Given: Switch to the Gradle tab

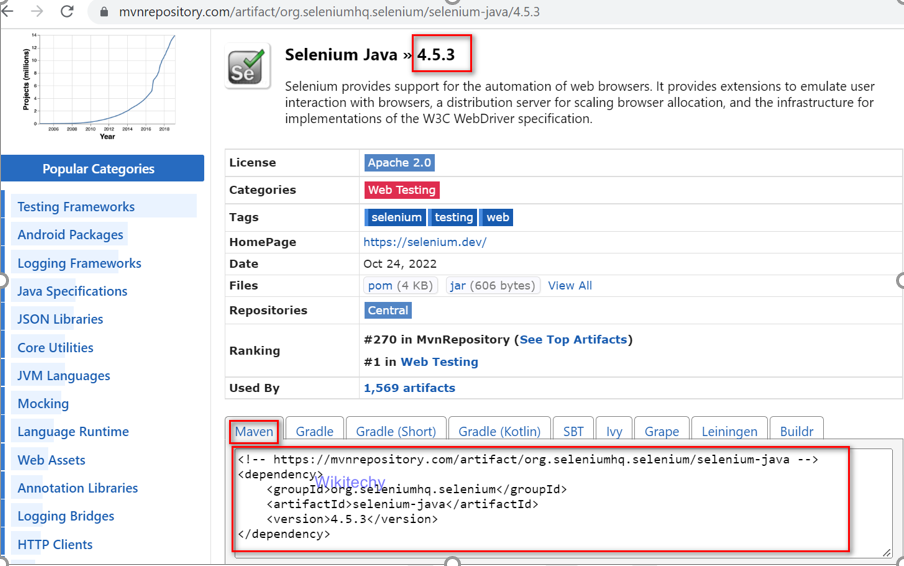Looking at the screenshot, I should [314, 431].
